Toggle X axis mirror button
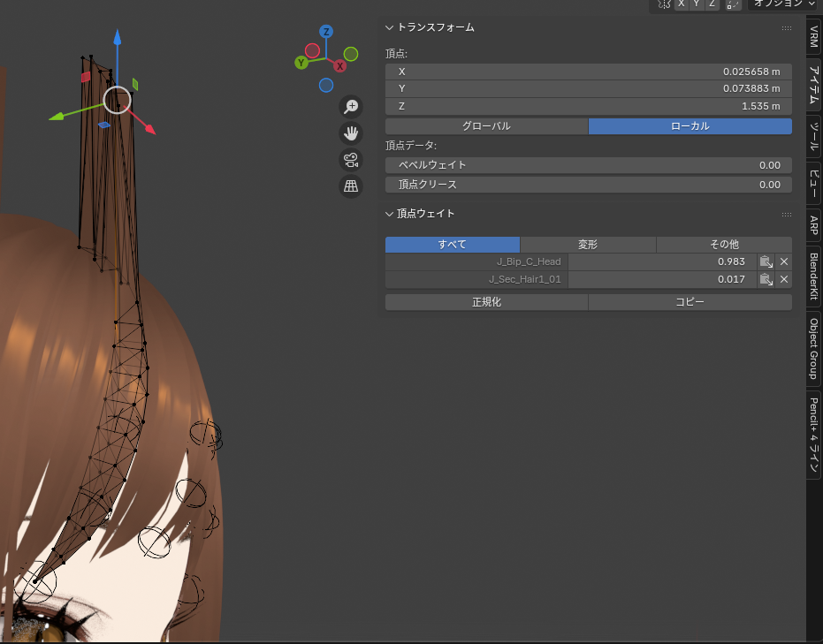The width and height of the screenshot is (823, 644). pos(682,4)
